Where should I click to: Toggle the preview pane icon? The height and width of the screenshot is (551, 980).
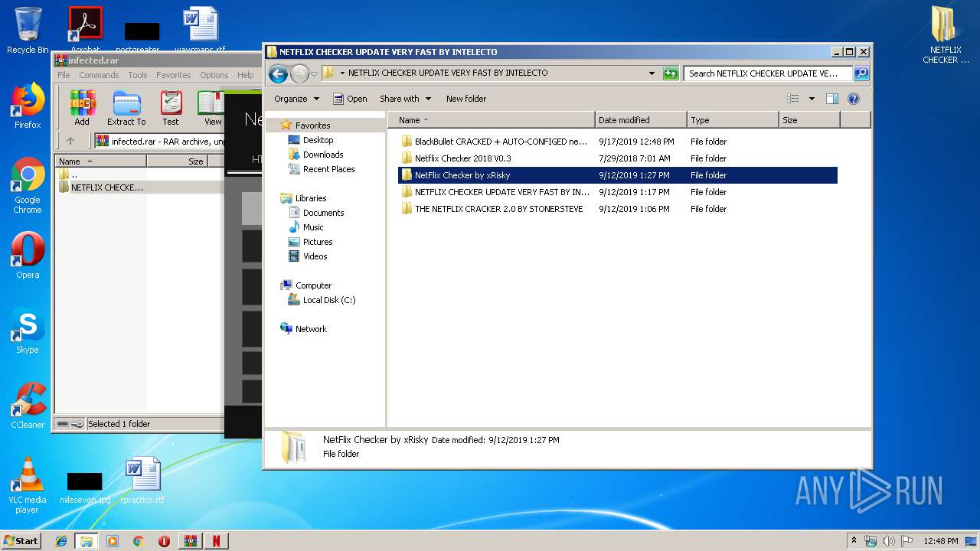tap(832, 99)
